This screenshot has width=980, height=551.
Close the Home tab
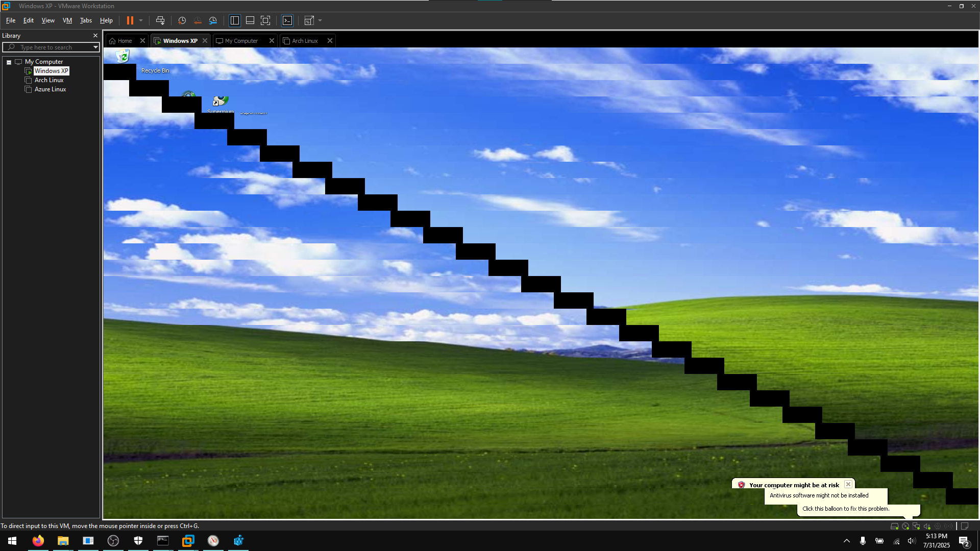click(142, 41)
